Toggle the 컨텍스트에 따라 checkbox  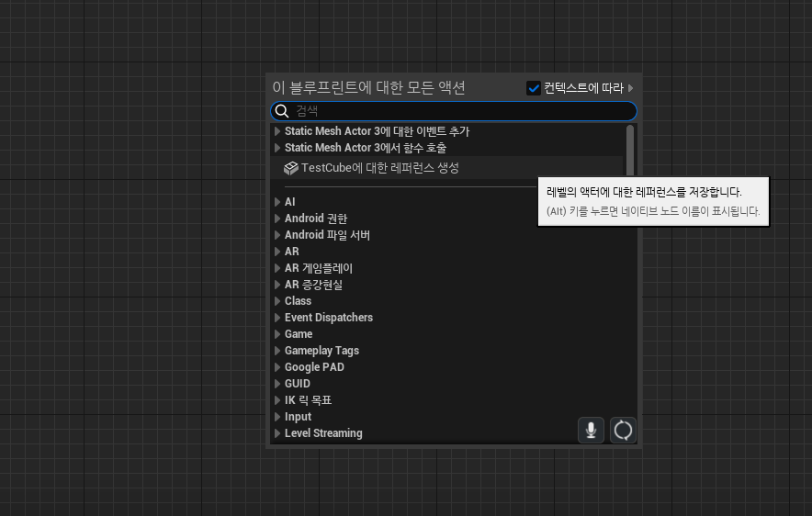click(534, 88)
